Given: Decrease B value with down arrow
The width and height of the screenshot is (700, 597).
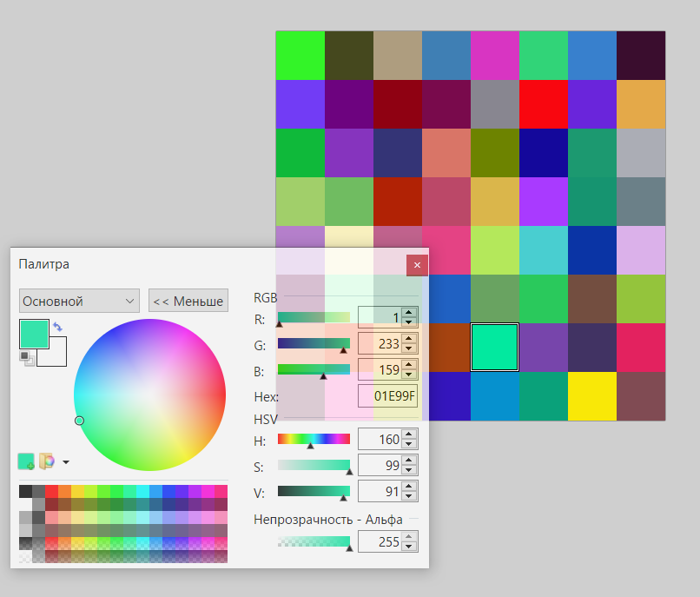Looking at the screenshot, I should [x=409, y=375].
